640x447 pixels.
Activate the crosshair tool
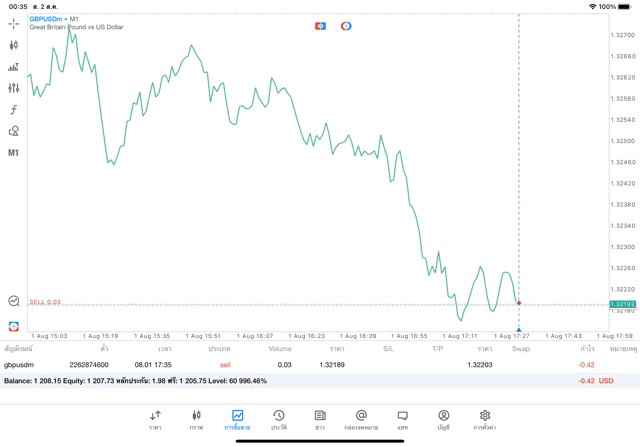point(14,23)
